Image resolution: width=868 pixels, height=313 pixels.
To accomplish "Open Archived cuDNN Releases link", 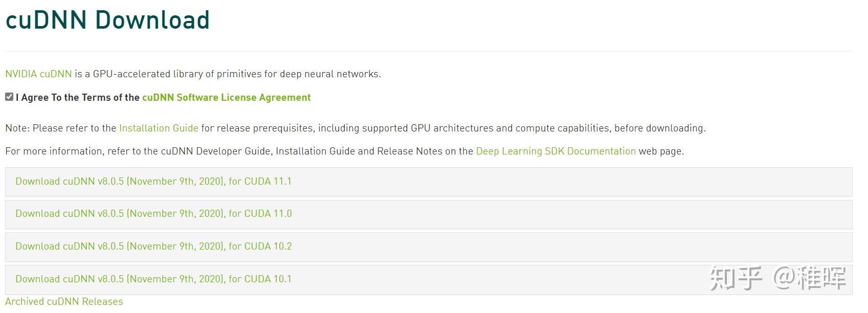I will (x=64, y=302).
